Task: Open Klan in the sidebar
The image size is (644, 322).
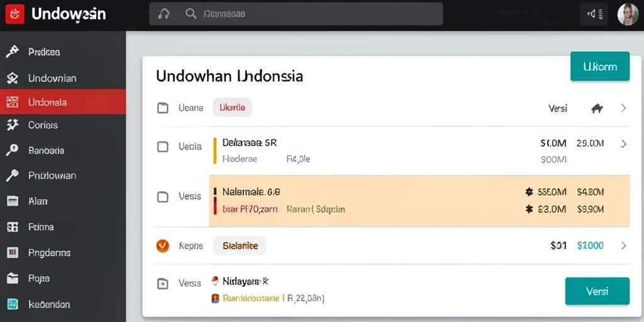Action: point(63,201)
